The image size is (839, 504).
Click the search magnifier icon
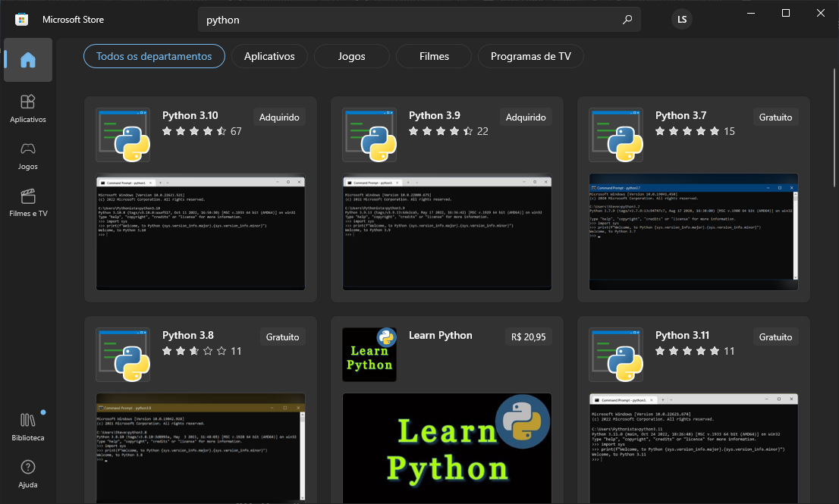627,19
